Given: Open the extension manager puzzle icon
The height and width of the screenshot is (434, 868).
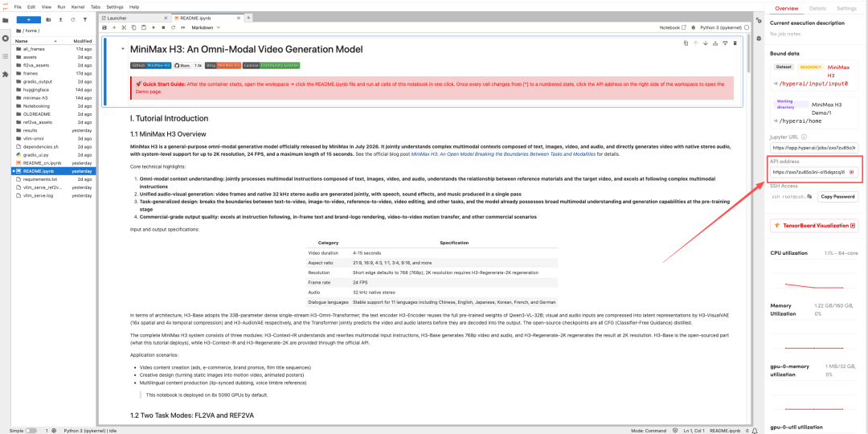Looking at the screenshot, I should pyautogui.click(x=6, y=74).
